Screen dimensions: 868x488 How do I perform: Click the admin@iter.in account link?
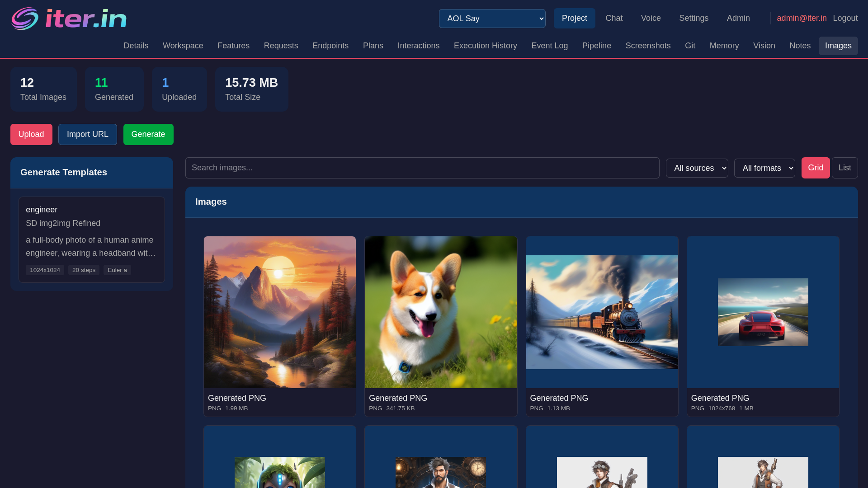pos(802,18)
